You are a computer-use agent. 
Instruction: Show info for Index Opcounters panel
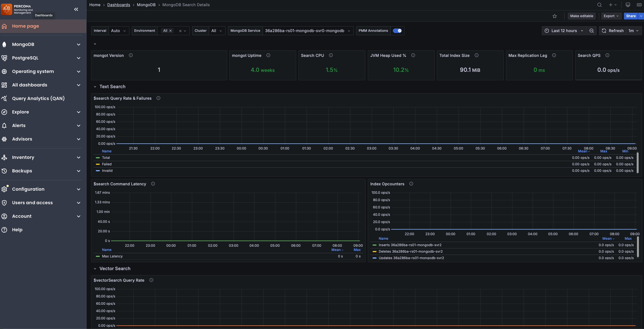411,184
